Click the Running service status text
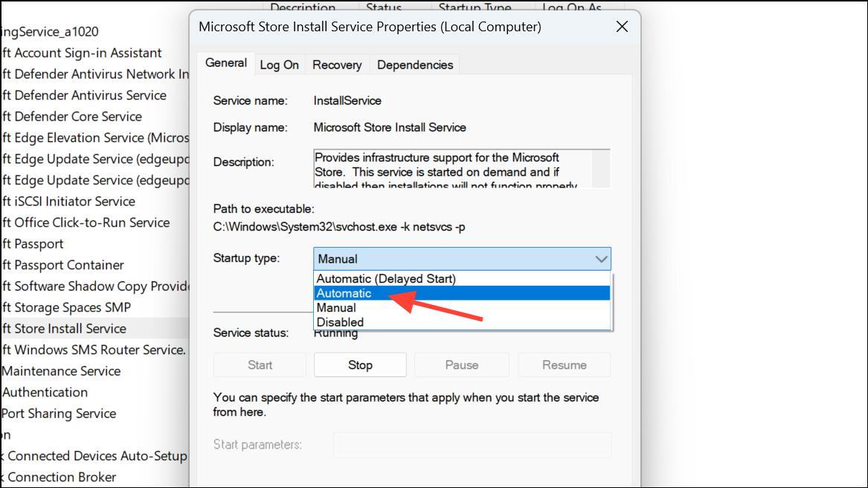The image size is (868, 488). coord(335,333)
